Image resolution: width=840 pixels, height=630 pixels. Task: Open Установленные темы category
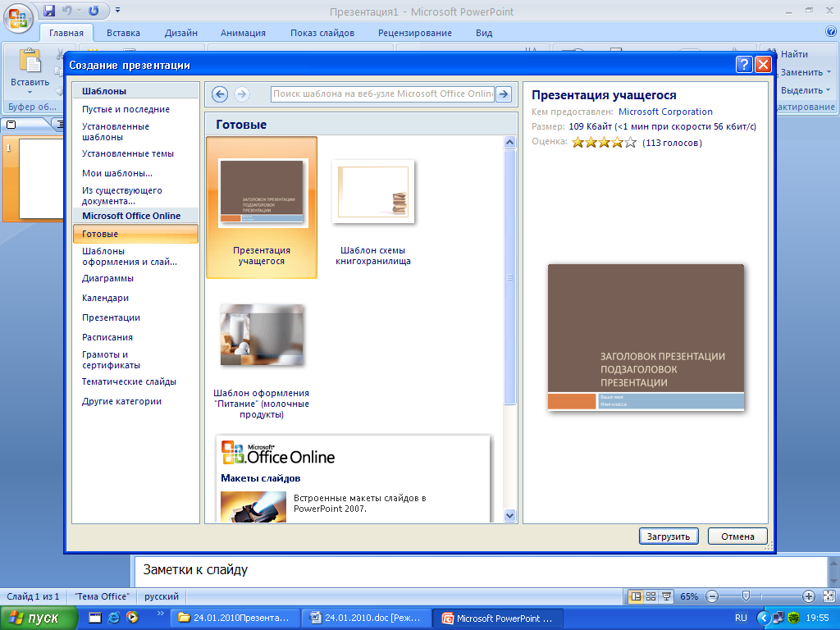point(127,153)
